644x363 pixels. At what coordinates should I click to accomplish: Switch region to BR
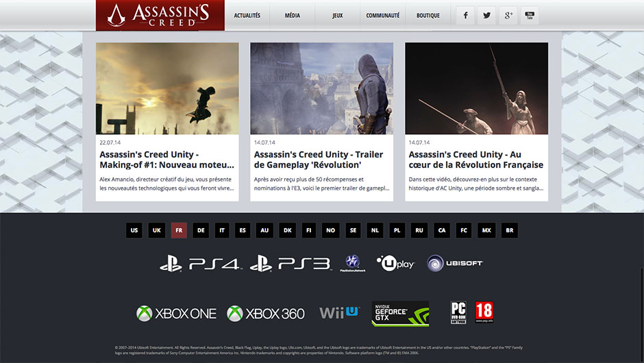point(510,230)
